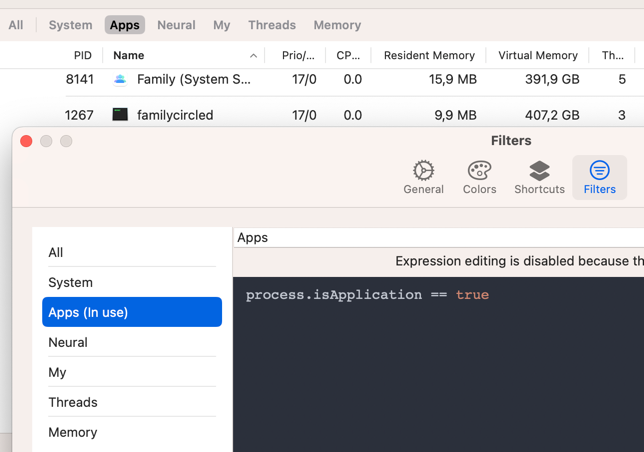Click the familycircled terminal icon

click(120, 115)
